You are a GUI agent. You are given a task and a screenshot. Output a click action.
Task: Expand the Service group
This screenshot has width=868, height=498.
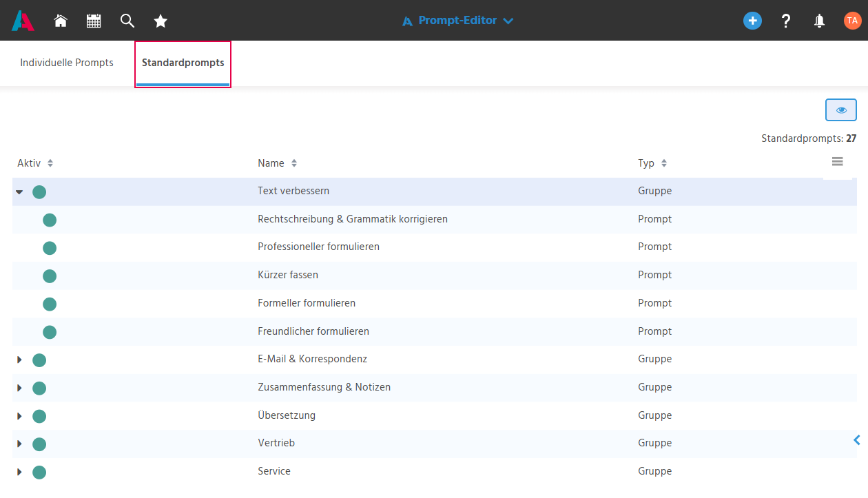point(19,473)
